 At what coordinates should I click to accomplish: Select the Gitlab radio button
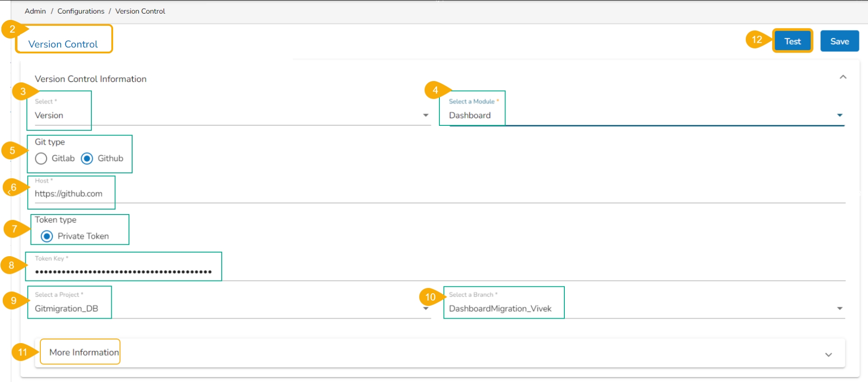(41, 158)
